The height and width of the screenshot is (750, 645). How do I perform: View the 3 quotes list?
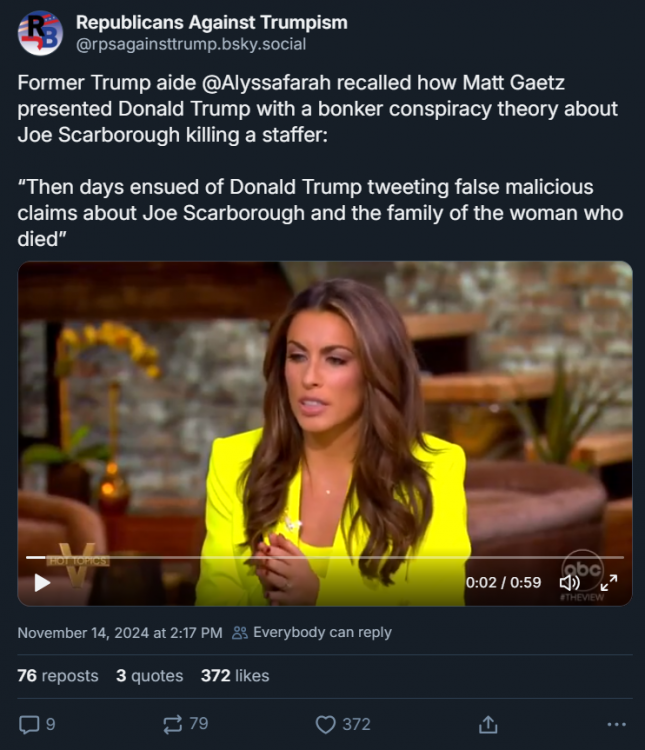click(149, 676)
